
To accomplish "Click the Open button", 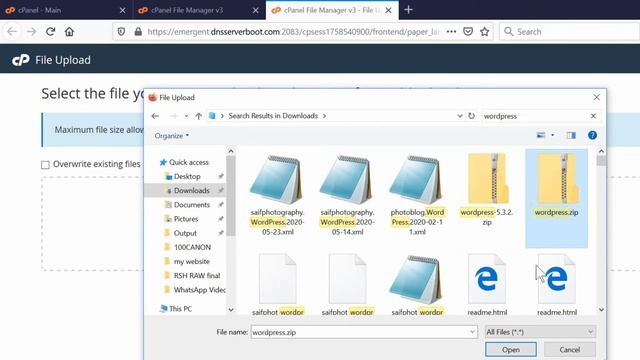I will pos(511,350).
